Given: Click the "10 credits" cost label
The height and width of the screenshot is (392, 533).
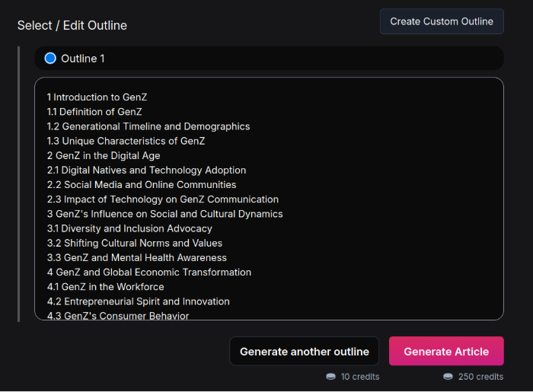Looking at the screenshot, I should 360,377.
